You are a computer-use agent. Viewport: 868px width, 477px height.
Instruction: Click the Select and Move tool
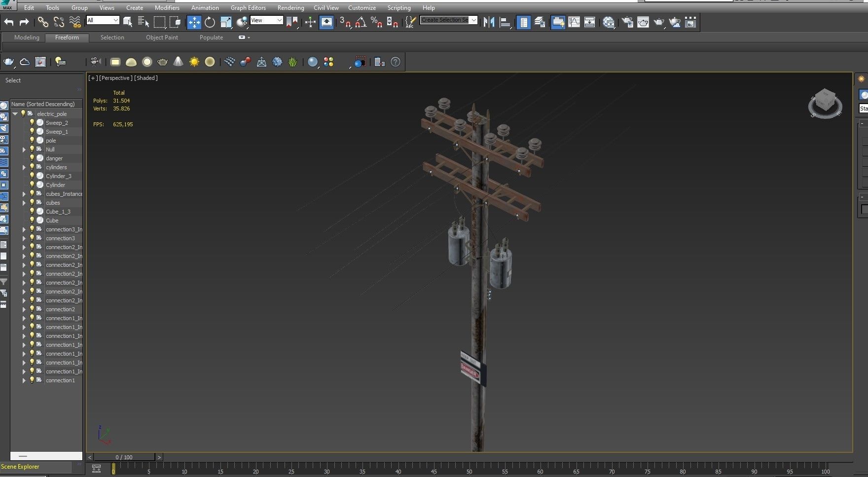(x=194, y=22)
